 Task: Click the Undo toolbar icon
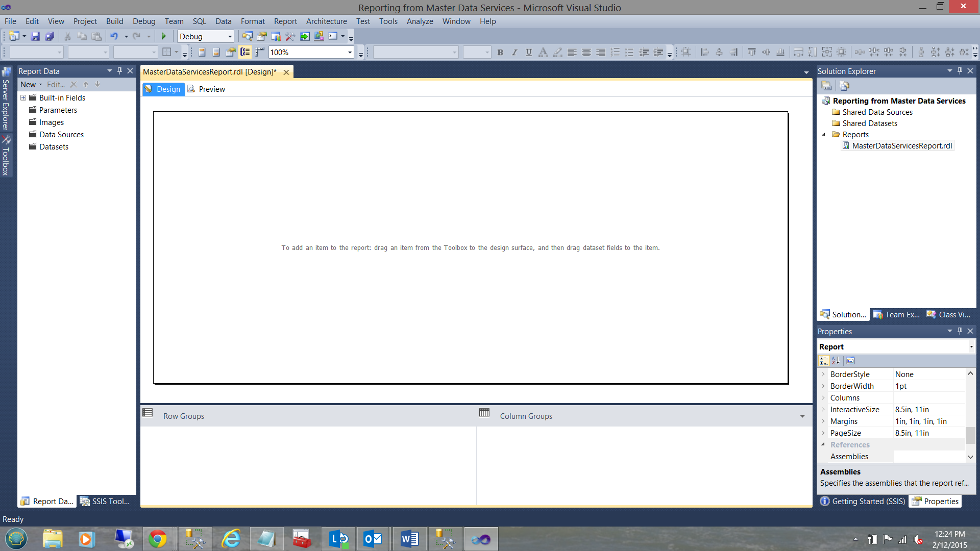(x=114, y=36)
